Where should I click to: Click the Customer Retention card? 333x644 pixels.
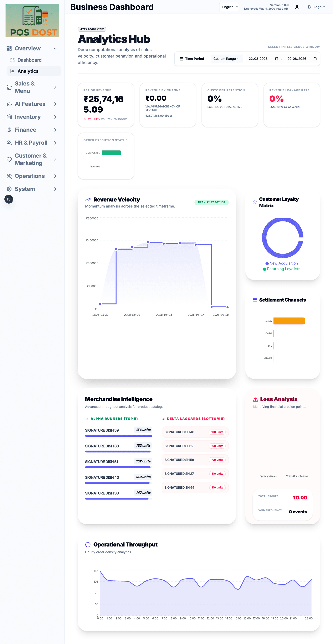pos(230,105)
